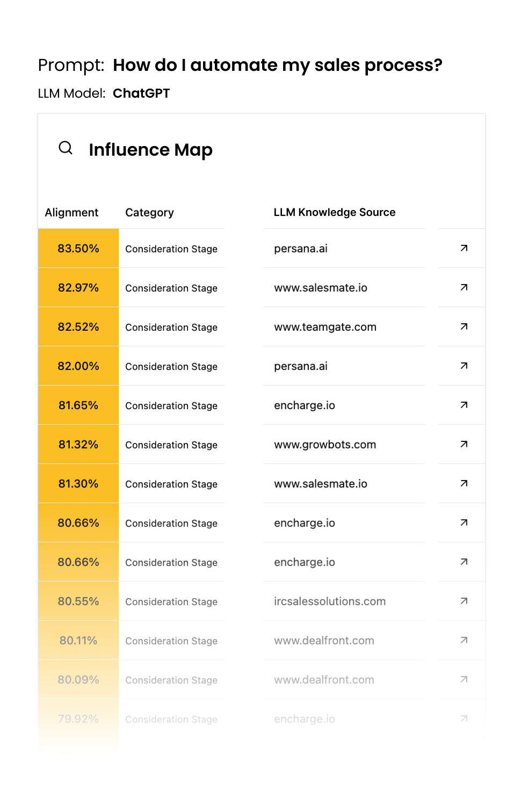This screenshot has height=812, width=521.
Task: Open the arrow link in the 80.09% row
Action: click(464, 679)
